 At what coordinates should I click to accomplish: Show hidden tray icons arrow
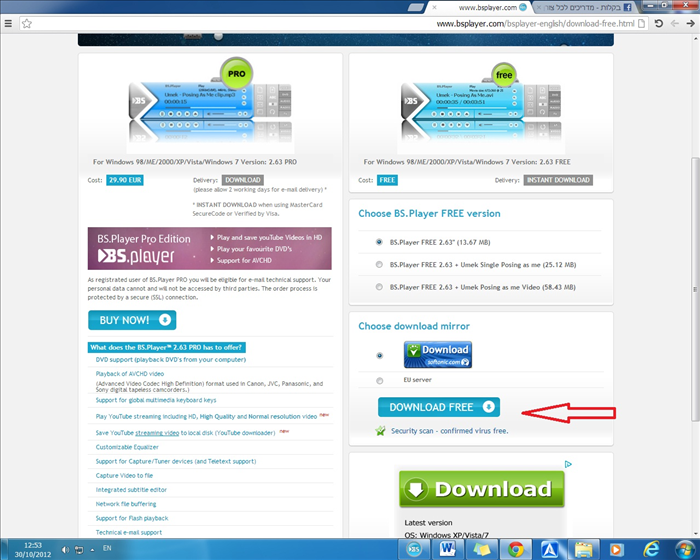[x=92, y=550]
